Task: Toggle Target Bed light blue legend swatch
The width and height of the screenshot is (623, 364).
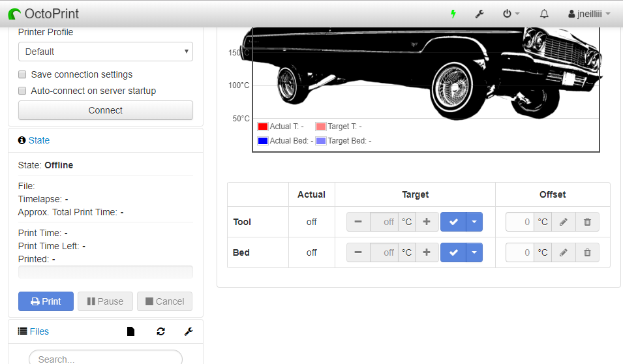Action: [x=321, y=141]
